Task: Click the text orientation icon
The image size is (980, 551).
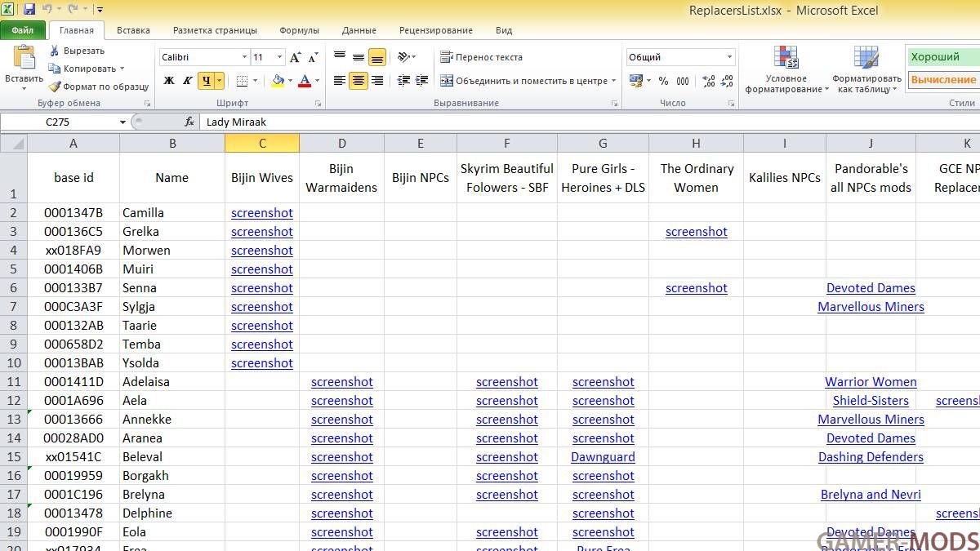Action: pos(403,57)
